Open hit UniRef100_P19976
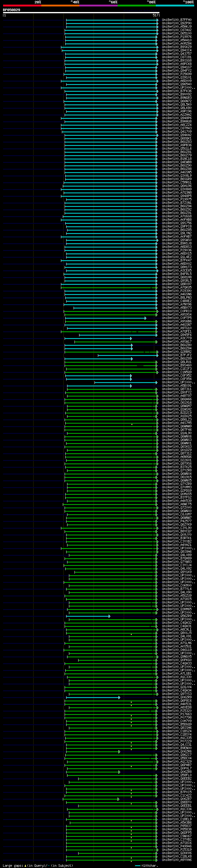The height and width of the screenshot is (868, 197). pyautogui.click(x=176, y=37)
